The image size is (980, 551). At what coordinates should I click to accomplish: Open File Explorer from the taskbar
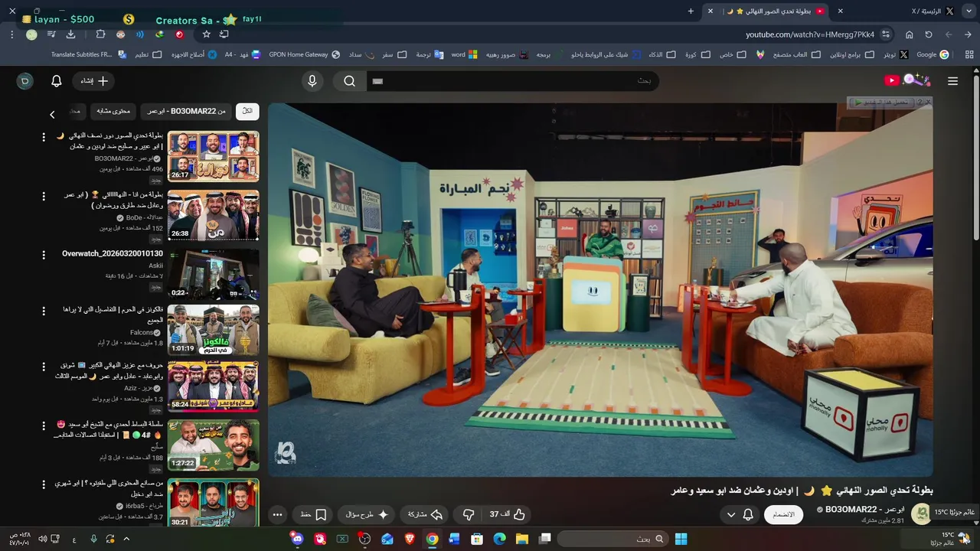pos(522,539)
